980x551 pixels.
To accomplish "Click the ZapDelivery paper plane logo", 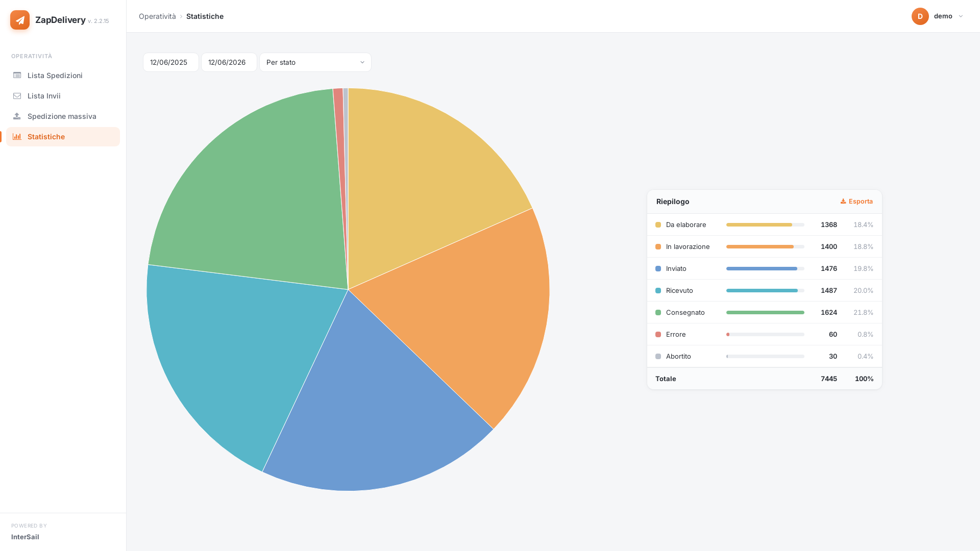I will pos(20,20).
